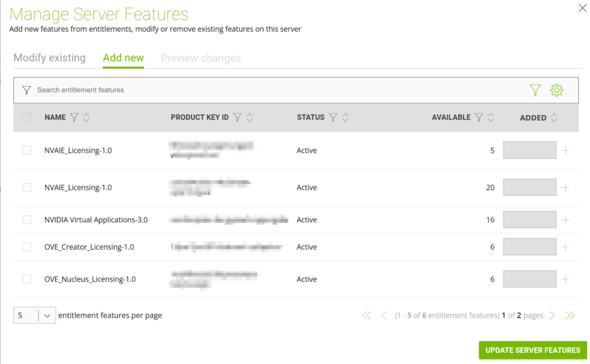
Task: Click plus for NVAIE_Licensing-1.0 with 20 available
Action: [565, 187]
